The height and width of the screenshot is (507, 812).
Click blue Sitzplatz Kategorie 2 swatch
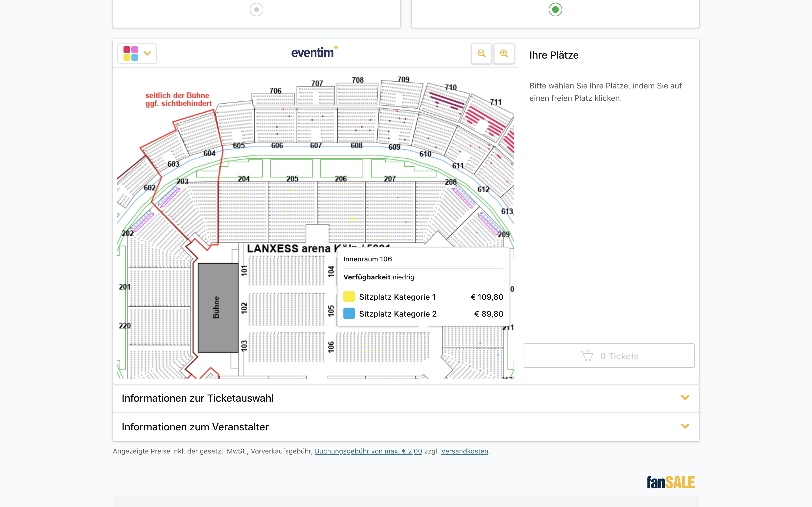click(349, 313)
